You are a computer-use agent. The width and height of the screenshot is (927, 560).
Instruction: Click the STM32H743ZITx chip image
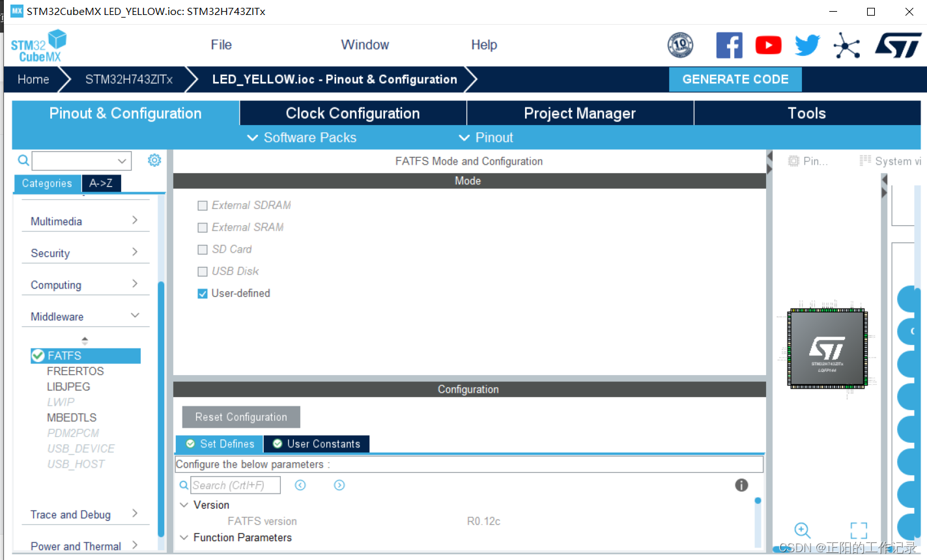[827, 348]
